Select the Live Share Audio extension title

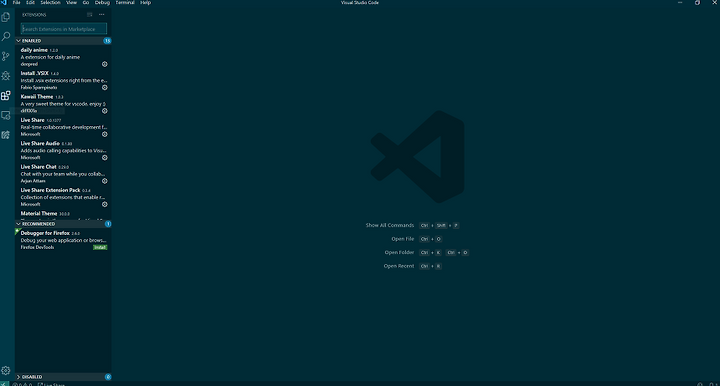(x=40, y=144)
